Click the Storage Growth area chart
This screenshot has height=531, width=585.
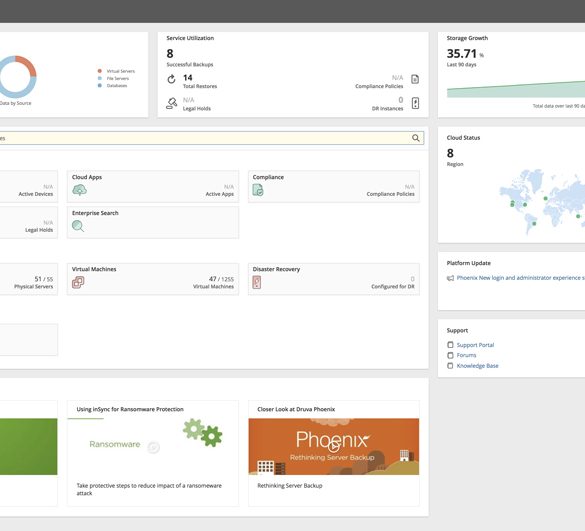pos(516,90)
